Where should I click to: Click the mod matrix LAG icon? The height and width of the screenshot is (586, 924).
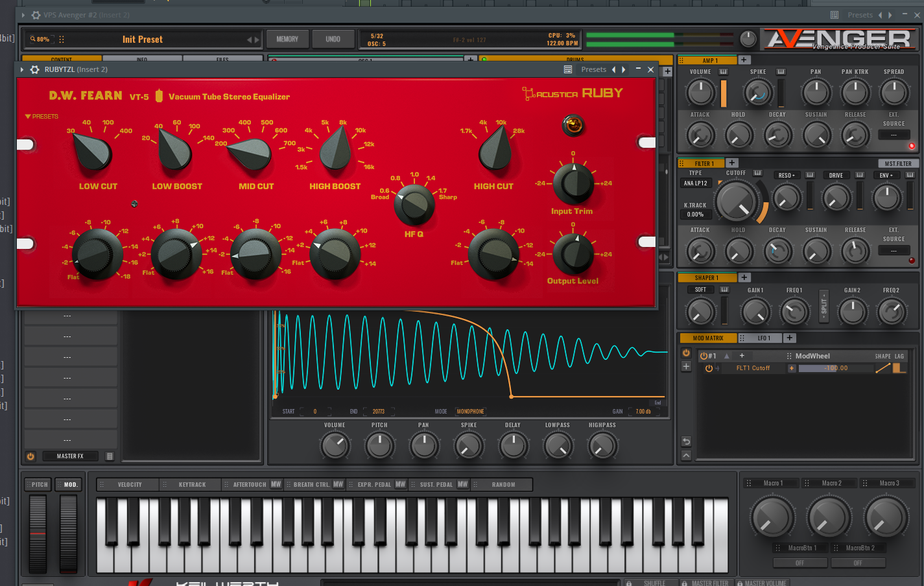[x=899, y=368]
